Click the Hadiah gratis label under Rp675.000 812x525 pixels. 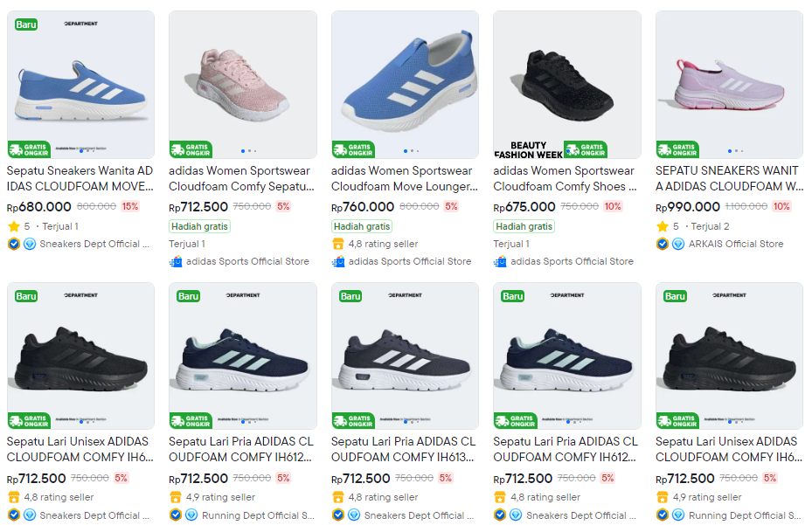524,226
